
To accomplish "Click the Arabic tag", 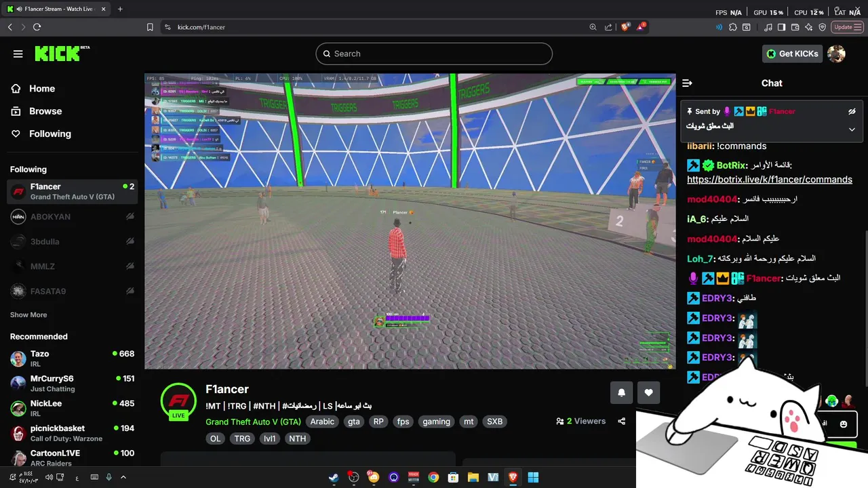I will pyautogui.click(x=322, y=422).
